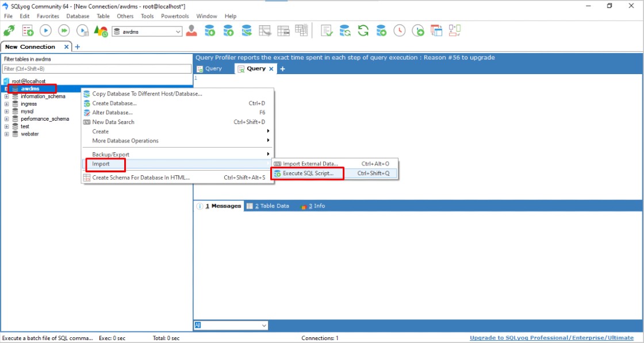The height and width of the screenshot is (343, 644).
Task: Click the green circular refresh arrows icon
Action: pos(363,31)
